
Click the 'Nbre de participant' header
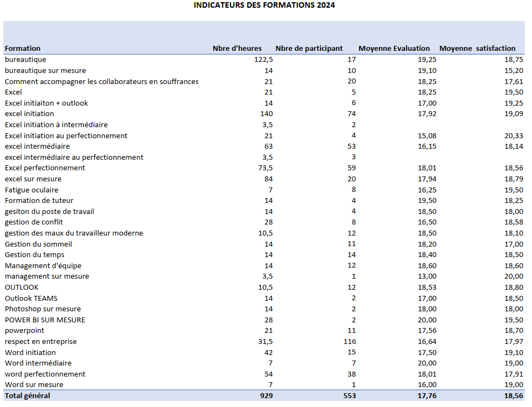coord(309,49)
